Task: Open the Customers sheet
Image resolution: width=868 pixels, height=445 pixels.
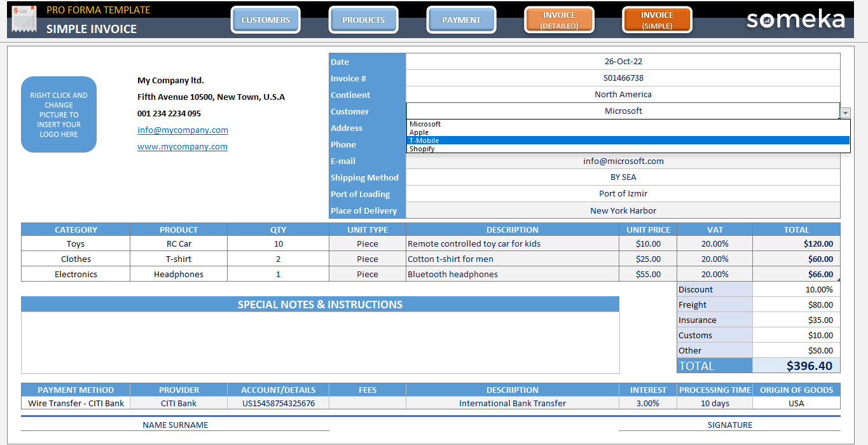Action: coord(265,20)
